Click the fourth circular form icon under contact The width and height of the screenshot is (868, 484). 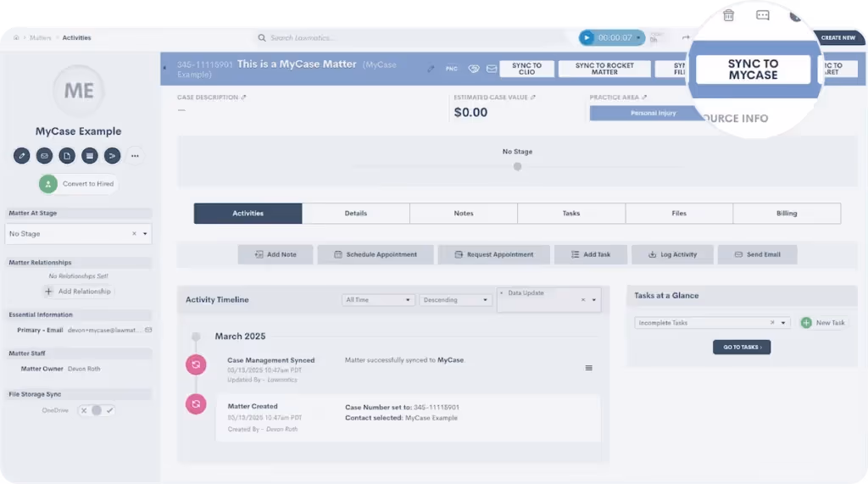[90, 156]
